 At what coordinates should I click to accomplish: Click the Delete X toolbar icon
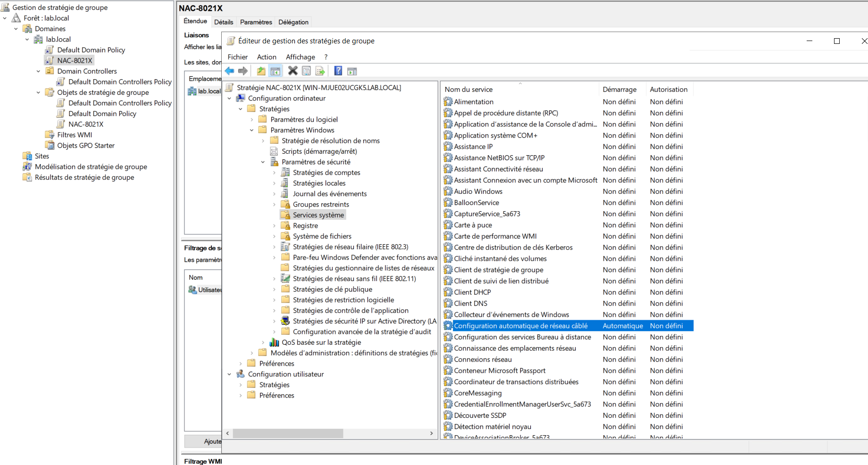click(x=293, y=71)
